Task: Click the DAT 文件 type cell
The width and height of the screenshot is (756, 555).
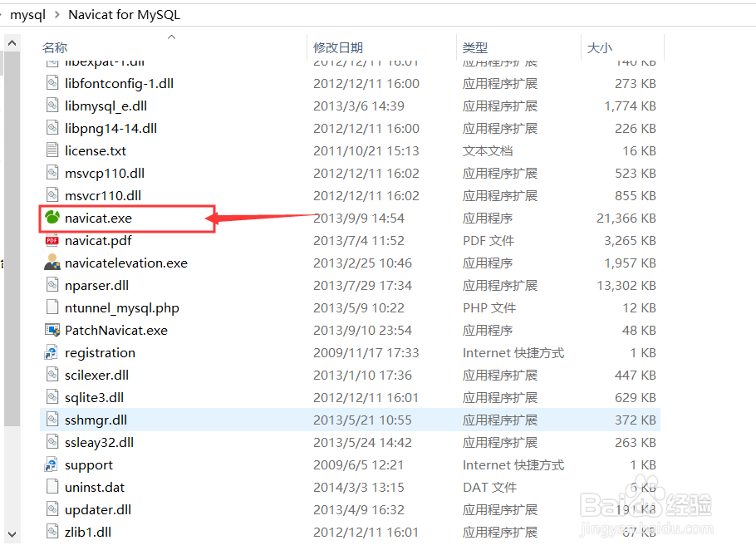Action: click(x=489, y=488)
